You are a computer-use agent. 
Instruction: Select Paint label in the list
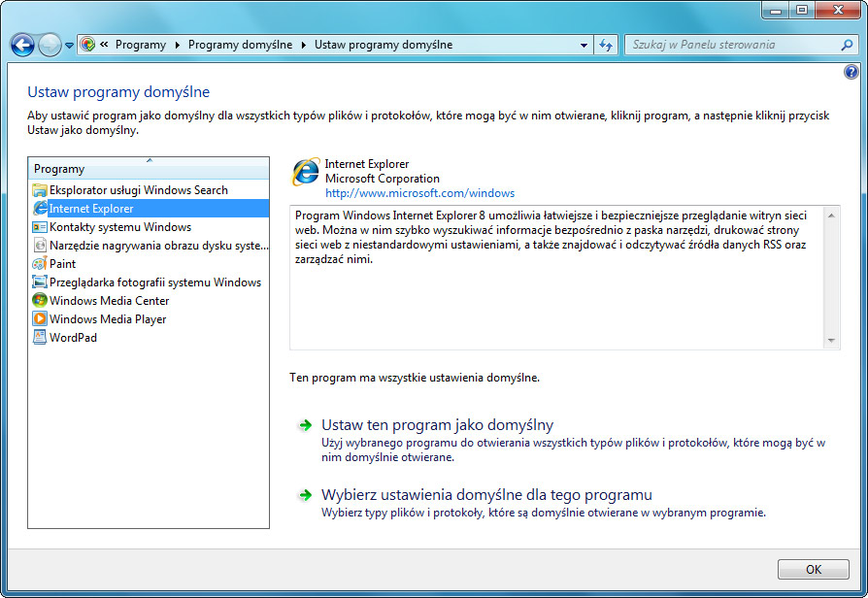(62, 264)
